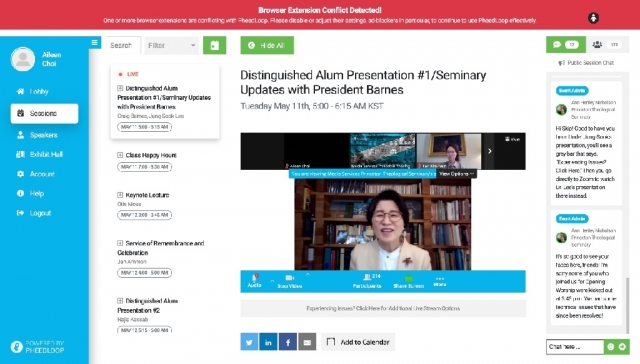Click the chat panel scrollbar
The width and height of the screenshot is (640, 364).
click(x=627, y=305)
